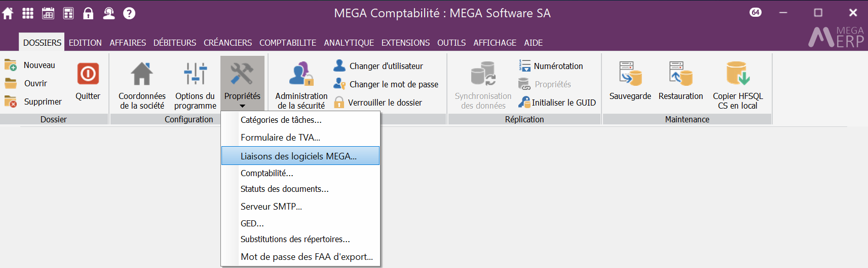Click the home icon in title bar

[8, 13]
